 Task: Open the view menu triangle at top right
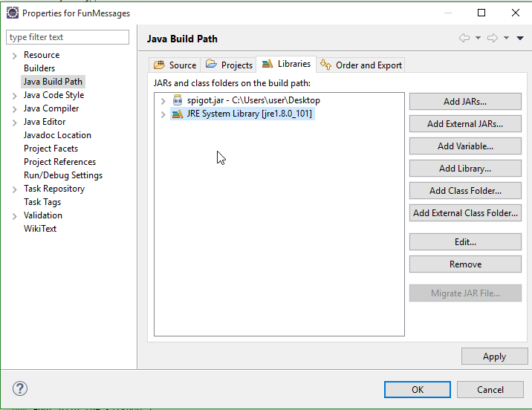pos(520,38)
